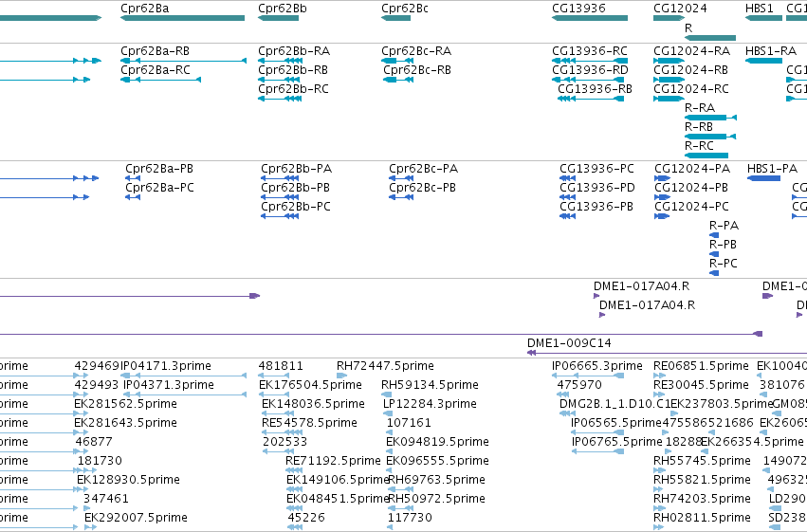This screenshot has height=532, width=807.
Task: Select the Cpr62Bb gene bar
Action: tap(279, 18)
